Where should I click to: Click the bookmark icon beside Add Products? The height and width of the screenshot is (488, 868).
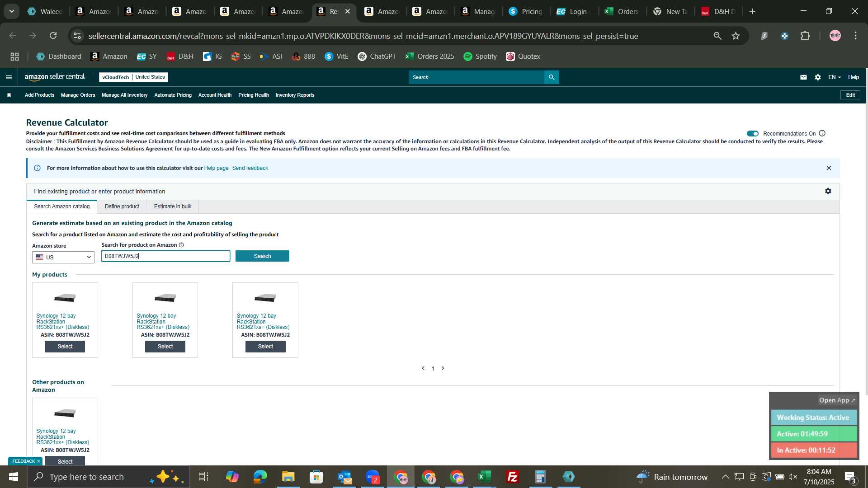coord(9,95)
